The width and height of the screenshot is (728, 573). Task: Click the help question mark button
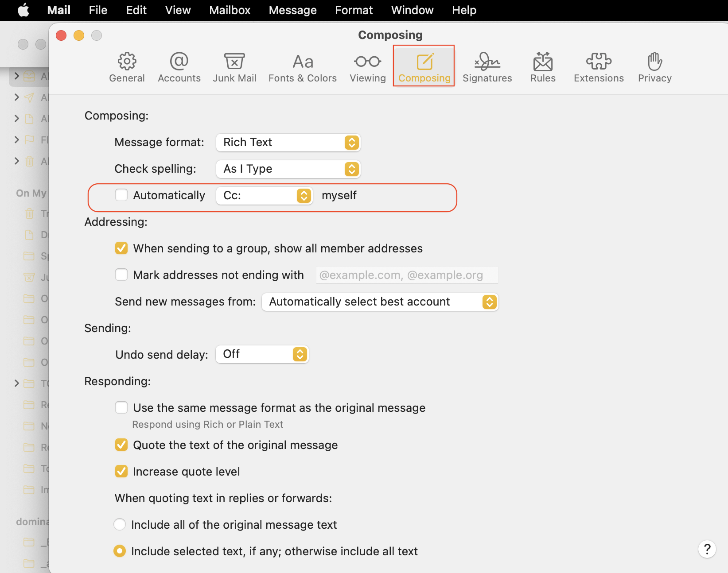707,549
